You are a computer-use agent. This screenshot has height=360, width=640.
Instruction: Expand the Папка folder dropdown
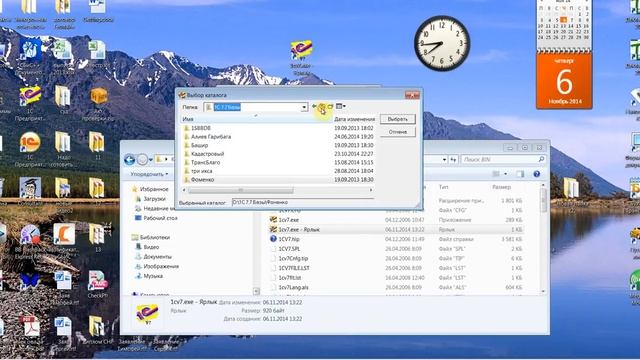pyautogui.click(x=304, y=107)
